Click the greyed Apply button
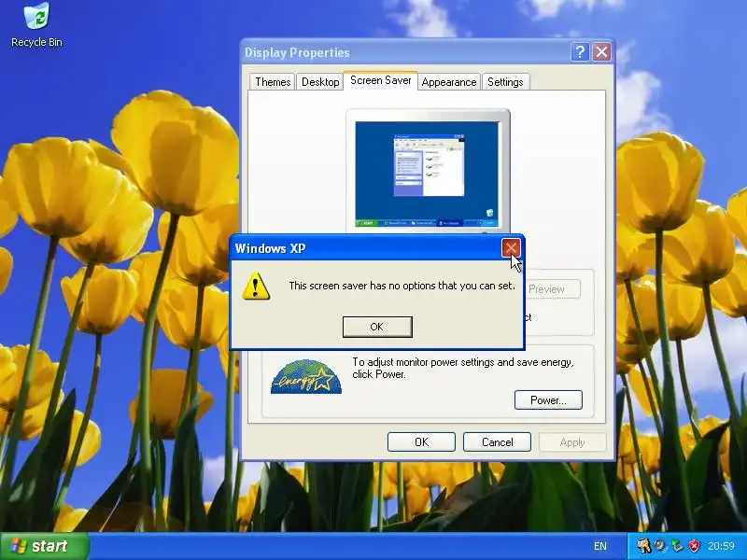747x560 pixels. pyautogui.click(x=572, y=441)
